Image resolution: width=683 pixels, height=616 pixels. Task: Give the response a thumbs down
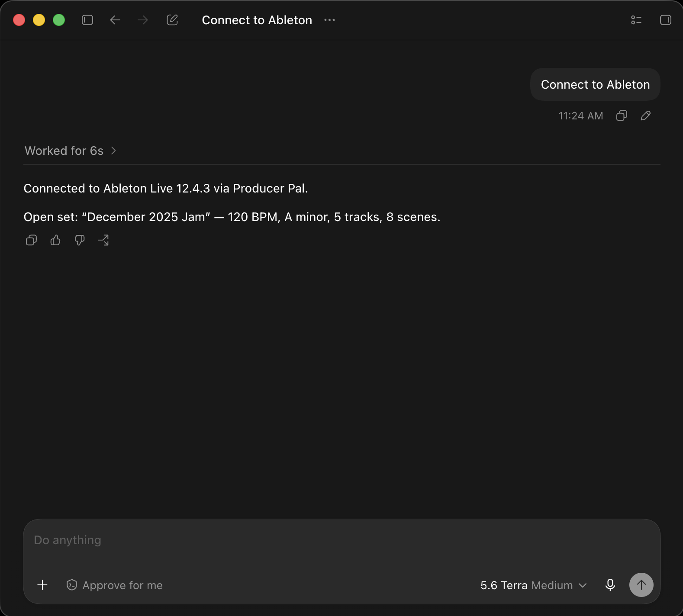click(x=80, y=240)
